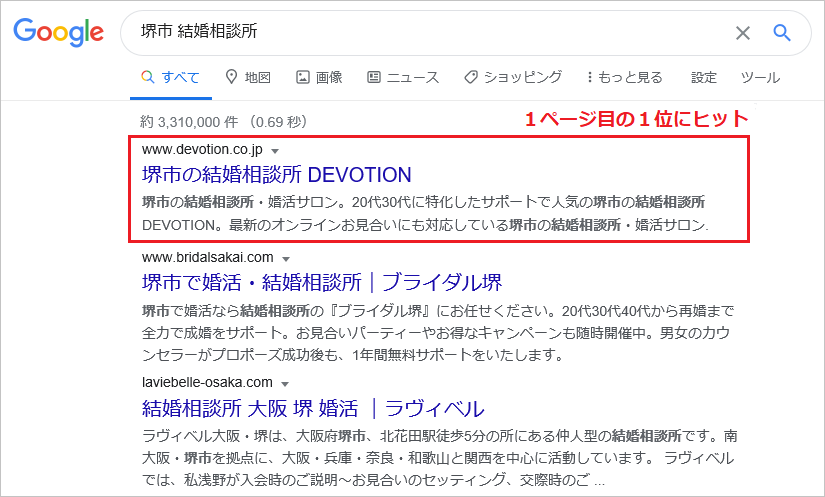The width and height of the screenshot is (825, 497).
Task: Clear the search box with the X icon
Action: 742,33
